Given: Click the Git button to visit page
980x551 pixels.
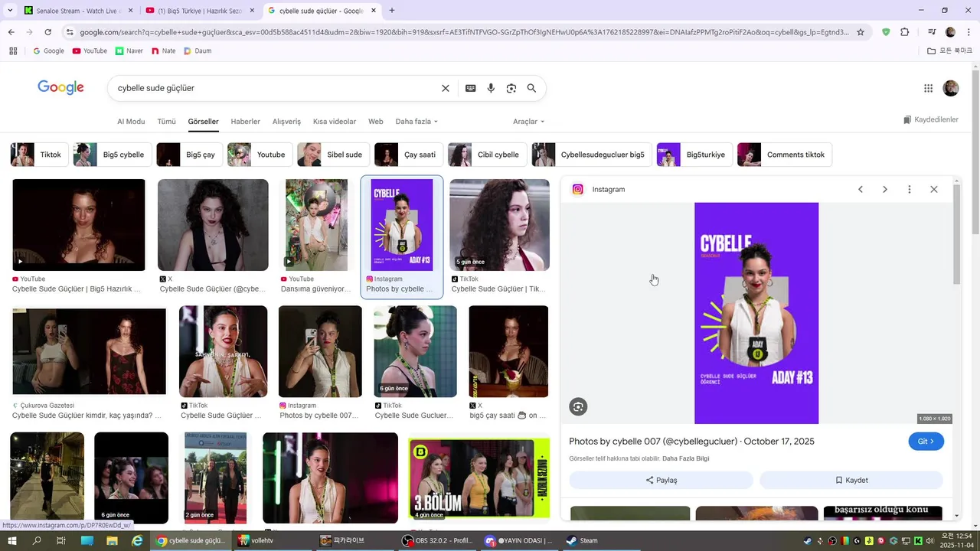Looking at the screenshot, I should coord(926,442).
